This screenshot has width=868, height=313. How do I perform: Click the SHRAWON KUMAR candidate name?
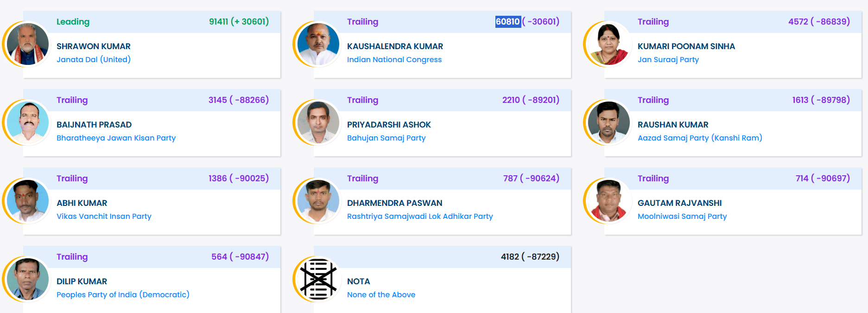94,46
